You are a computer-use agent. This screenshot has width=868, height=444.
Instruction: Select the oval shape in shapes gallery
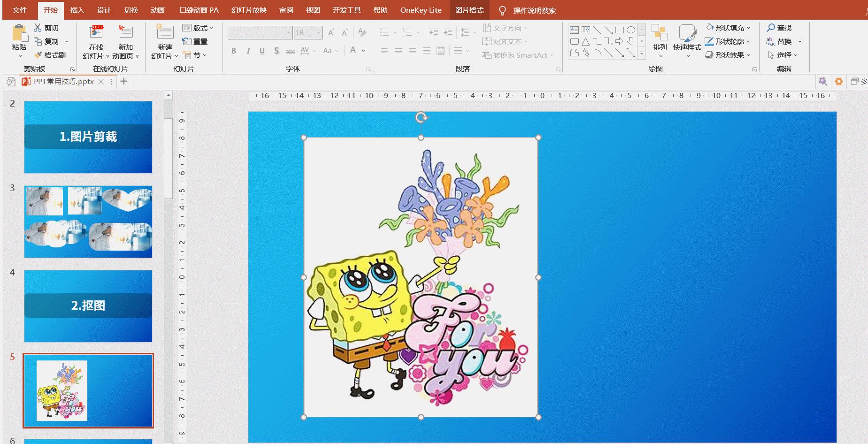631,30
